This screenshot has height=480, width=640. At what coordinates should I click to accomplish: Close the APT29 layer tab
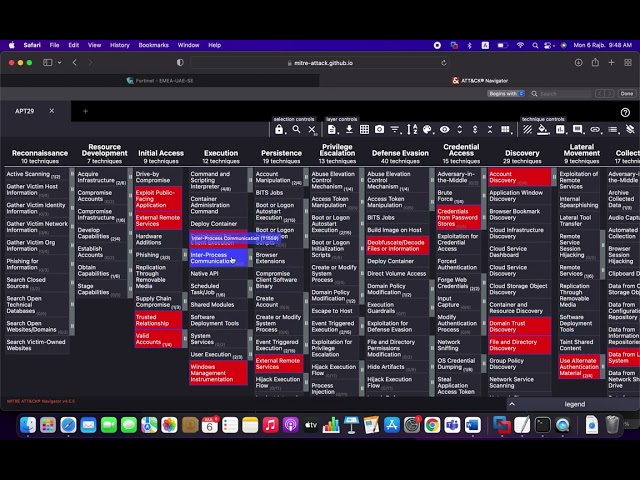(52, 111)
